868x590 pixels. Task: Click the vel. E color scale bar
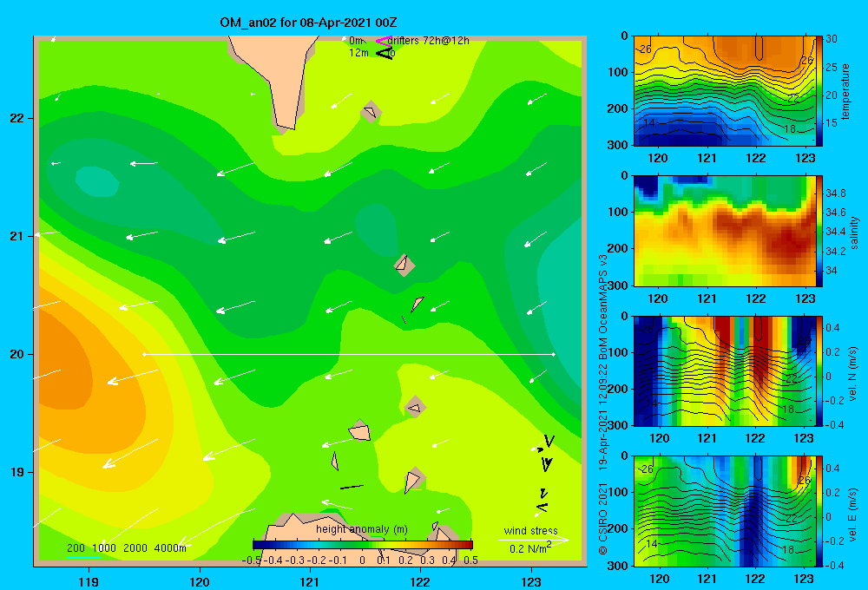pyautogui.click(x=819, y=511)
